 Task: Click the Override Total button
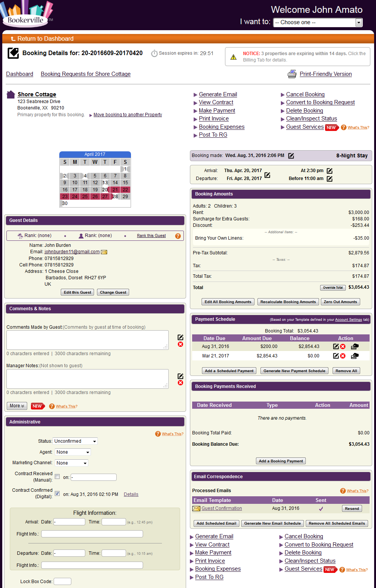pyautogui.click(x=333, y=288)
